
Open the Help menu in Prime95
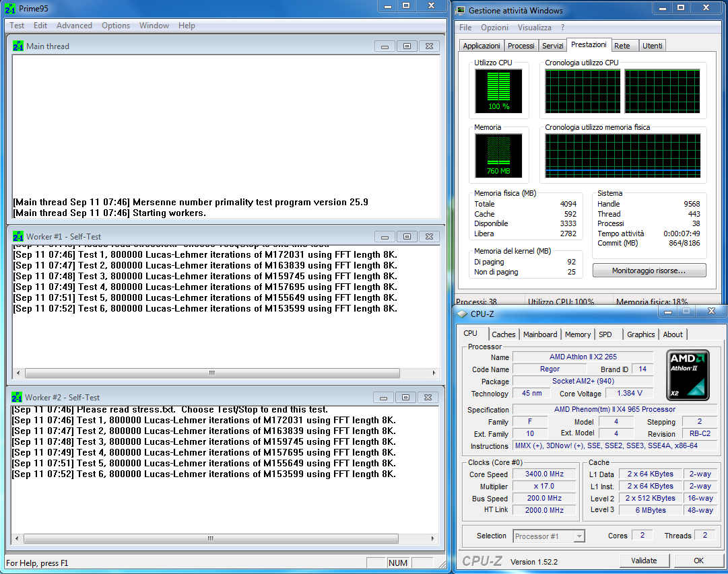[187, 26]
